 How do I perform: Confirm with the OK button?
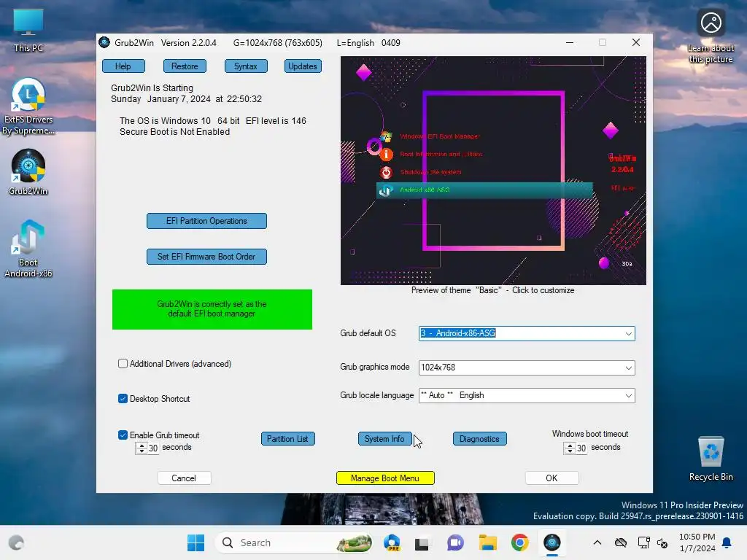pos(552,478)
